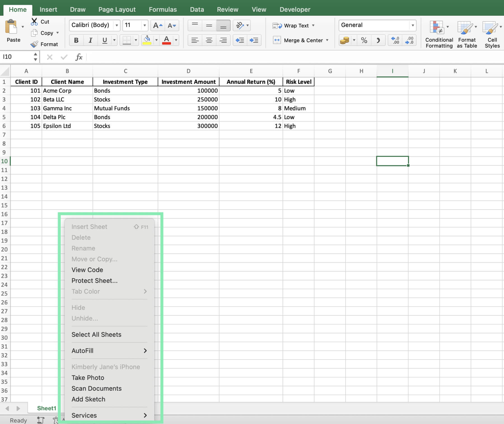Screen dimensions: 504x424
Task: Open Services submenu
Action: click(109, 415)
